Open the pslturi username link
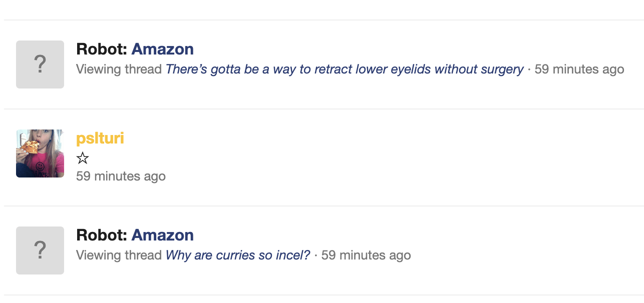Viewport: 644px width, 303px height. (100, 138)
